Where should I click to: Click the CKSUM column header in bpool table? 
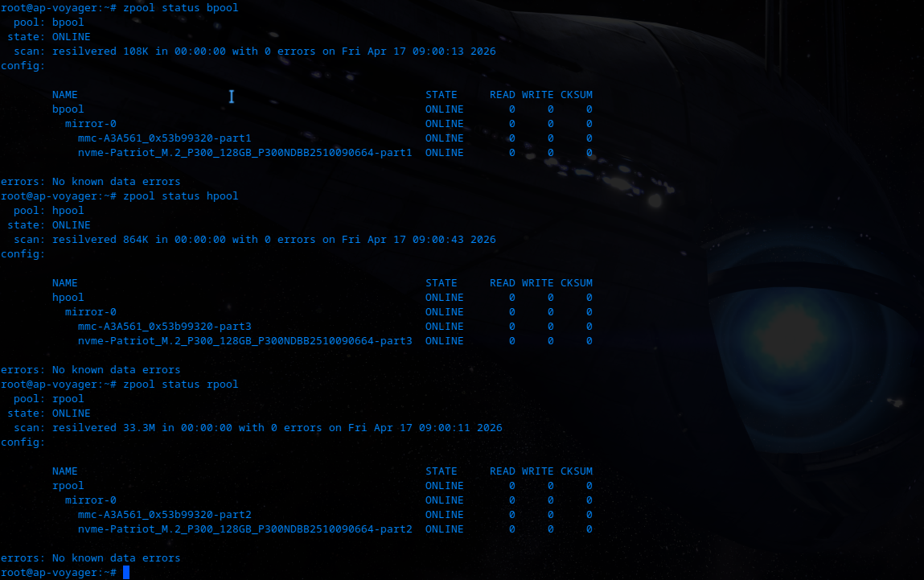pos(576,95)
